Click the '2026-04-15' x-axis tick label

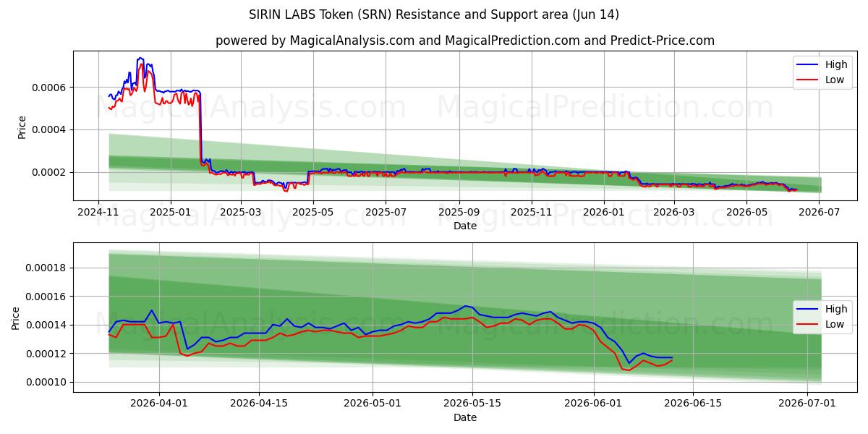tap(259, 404)
